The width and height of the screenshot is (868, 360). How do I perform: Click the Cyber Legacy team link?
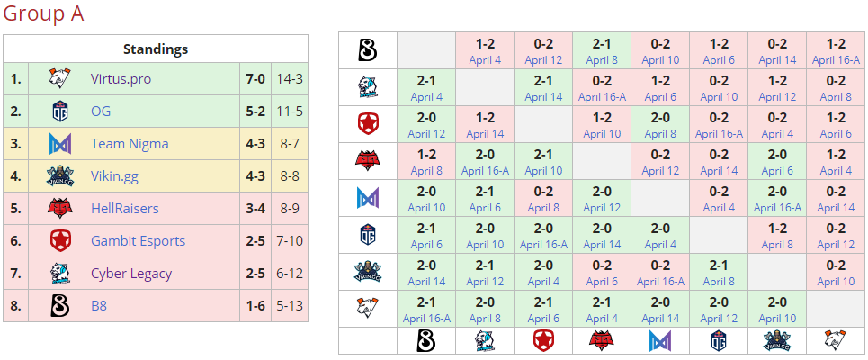[131, 274]
